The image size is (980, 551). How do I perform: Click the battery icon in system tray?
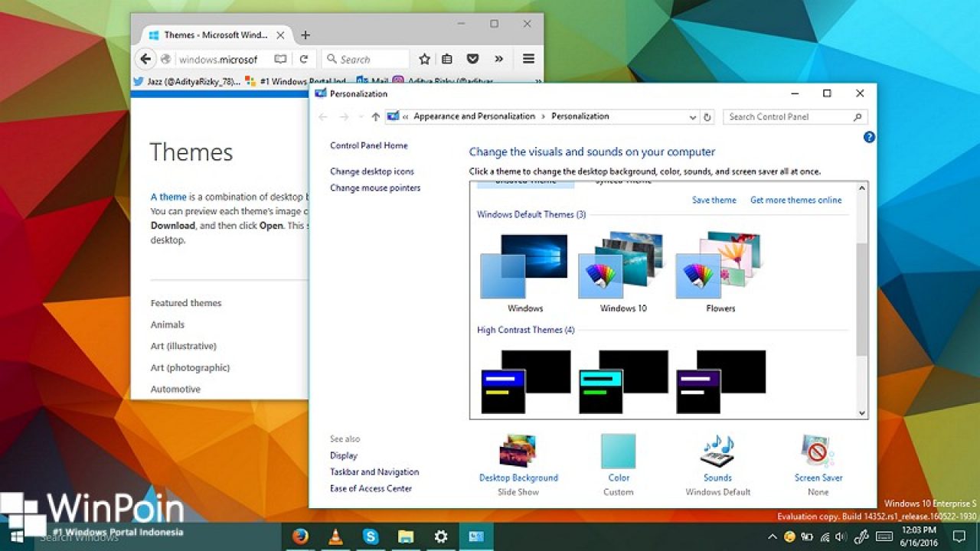(807, 536)
